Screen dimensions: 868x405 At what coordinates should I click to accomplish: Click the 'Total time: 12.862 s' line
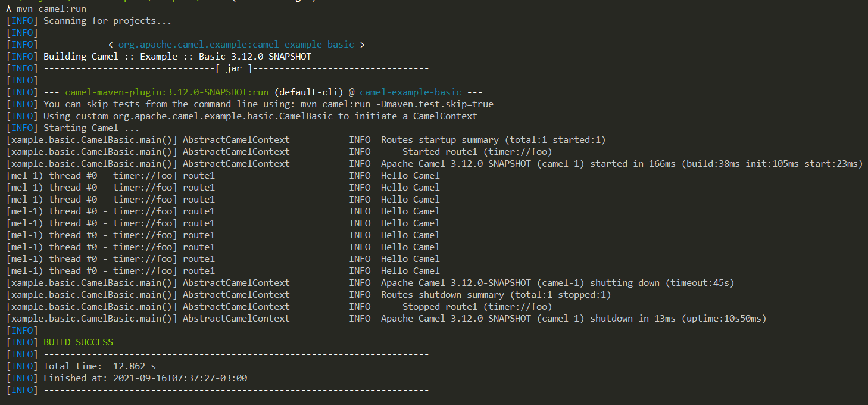point(99,366)
